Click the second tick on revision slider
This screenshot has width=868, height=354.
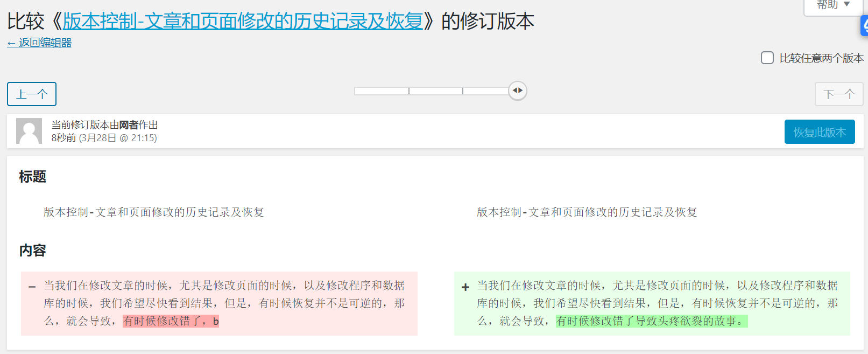463,91
